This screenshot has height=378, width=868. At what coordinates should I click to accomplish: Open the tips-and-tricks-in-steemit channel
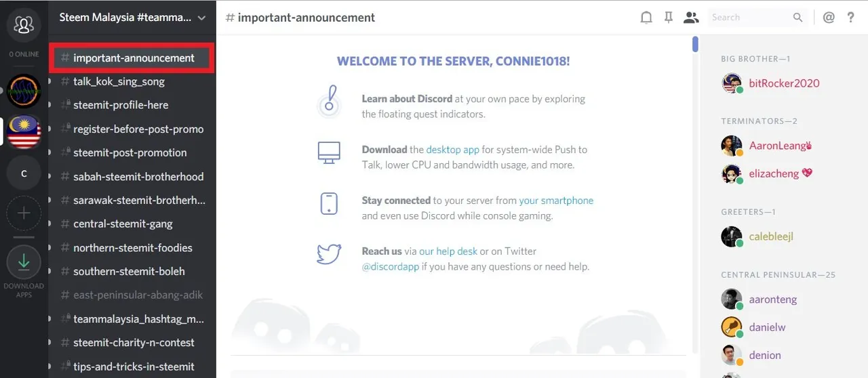coord(132,366)
